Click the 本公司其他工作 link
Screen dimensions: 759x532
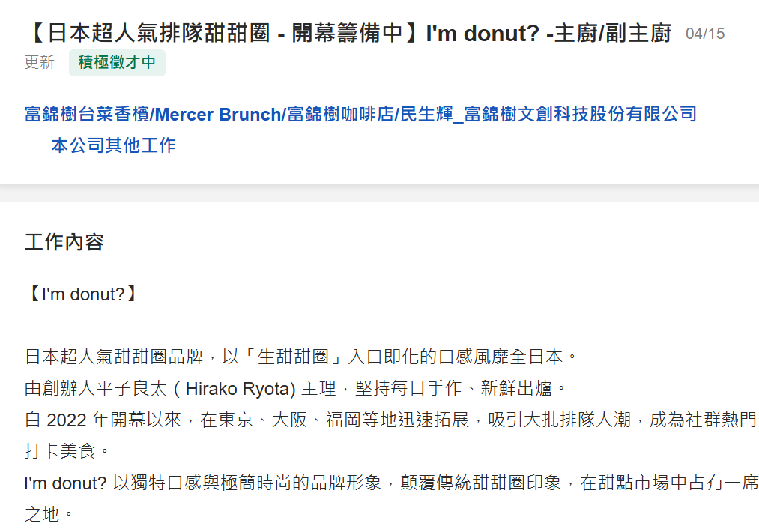113,145
